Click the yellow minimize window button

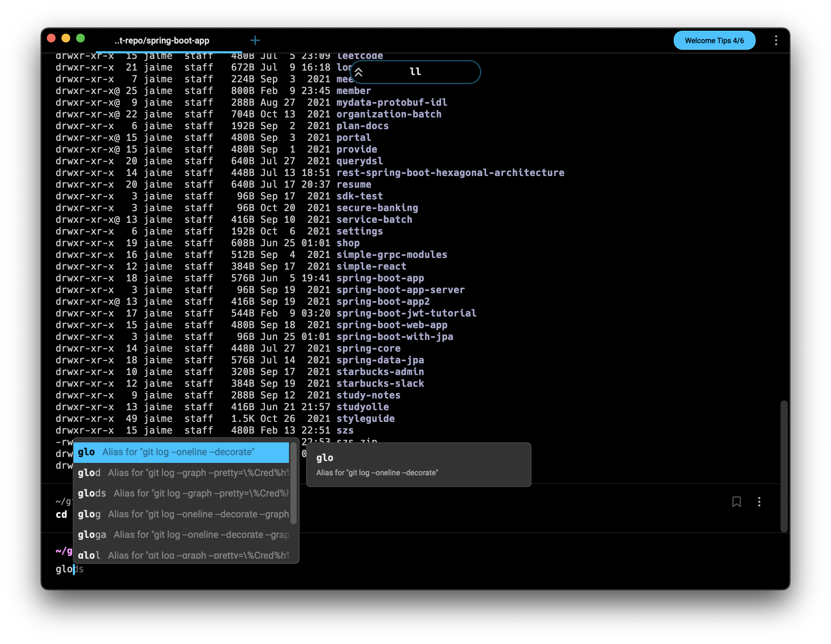point(66,38)
